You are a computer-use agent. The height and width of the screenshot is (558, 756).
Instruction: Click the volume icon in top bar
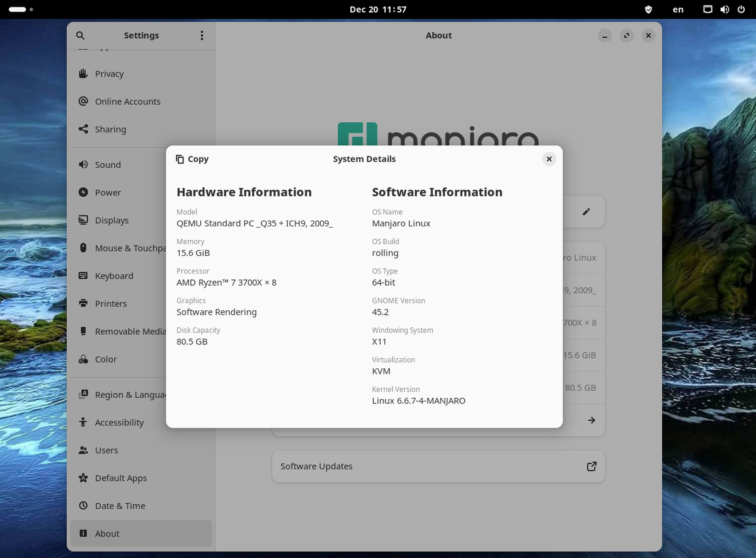coord(724,9)
